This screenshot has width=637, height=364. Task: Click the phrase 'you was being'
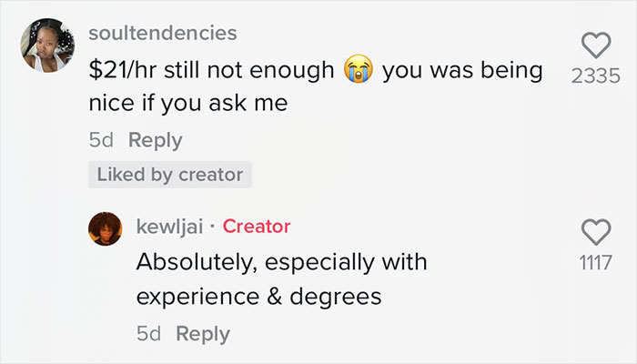click(x=461, y=70)
